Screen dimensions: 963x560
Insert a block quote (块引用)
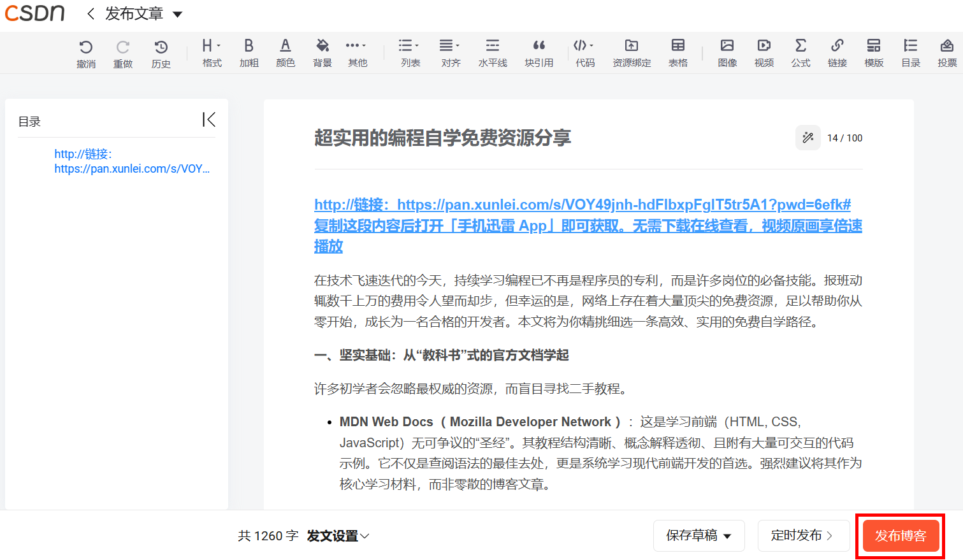click(x=539, y=53)
